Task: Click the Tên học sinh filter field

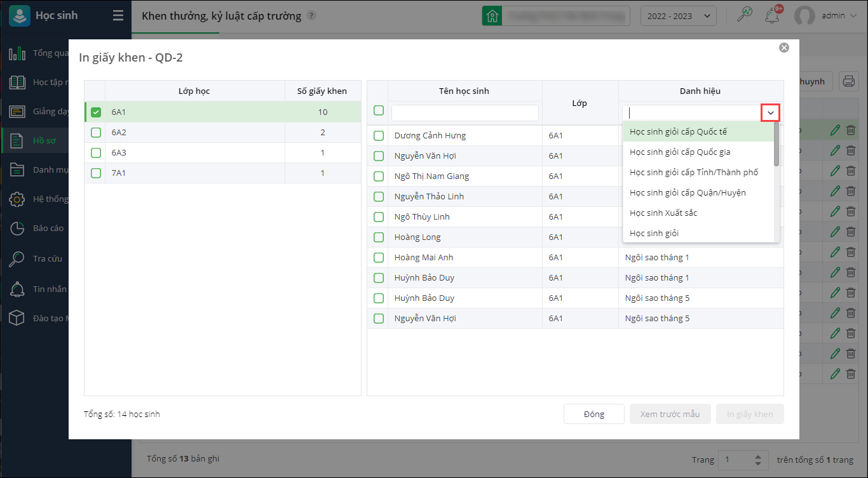Action: pos(465,113)
